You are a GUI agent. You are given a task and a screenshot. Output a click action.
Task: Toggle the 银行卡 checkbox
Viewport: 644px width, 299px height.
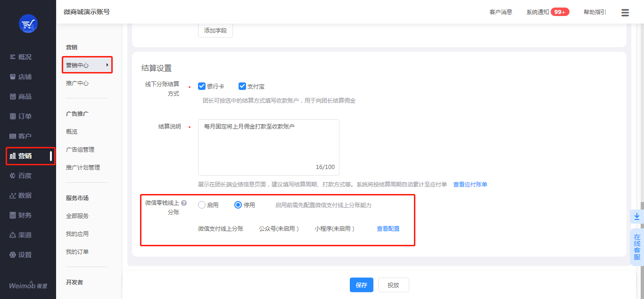[202, 86]
